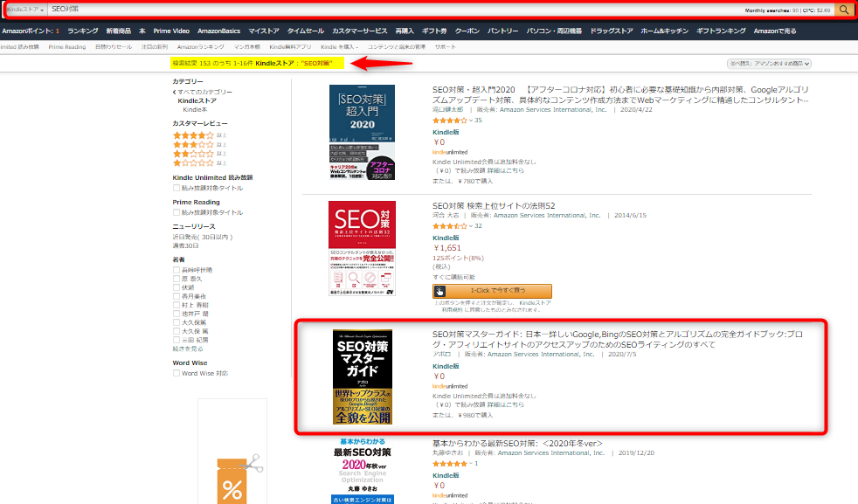Open SEO対策・超入門2020 book title link
The height and width of the screenshot is (504, 858).
click(620, 94)
